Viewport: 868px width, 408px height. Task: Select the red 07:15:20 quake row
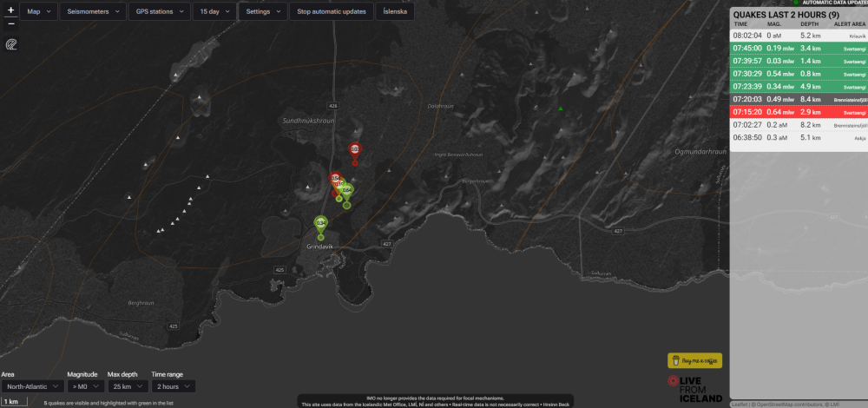(x=798, y=112)
